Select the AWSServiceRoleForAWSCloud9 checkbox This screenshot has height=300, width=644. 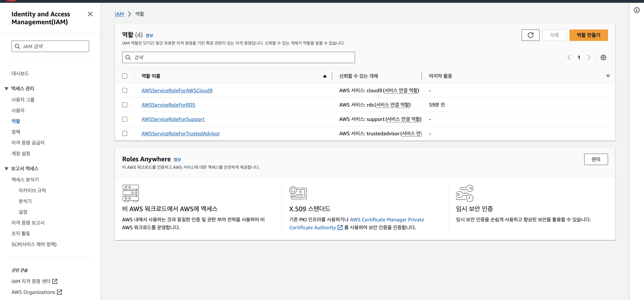coord(125,90)
